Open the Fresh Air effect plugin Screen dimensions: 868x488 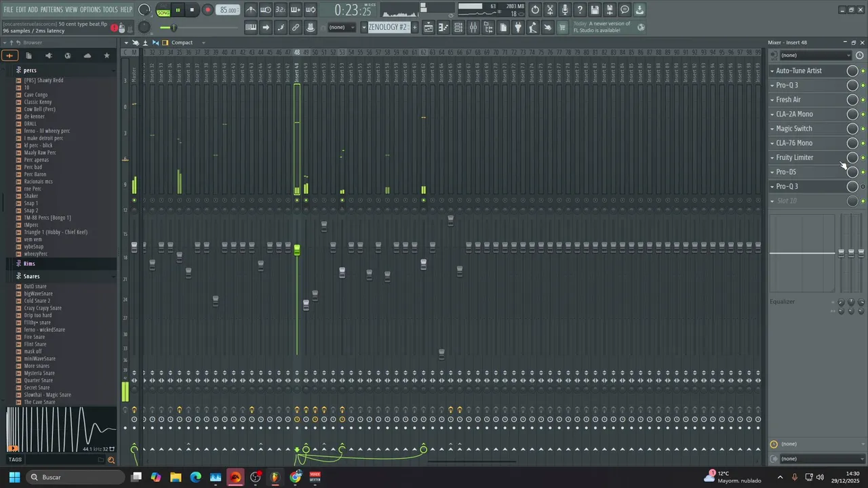tap(788, 100)
